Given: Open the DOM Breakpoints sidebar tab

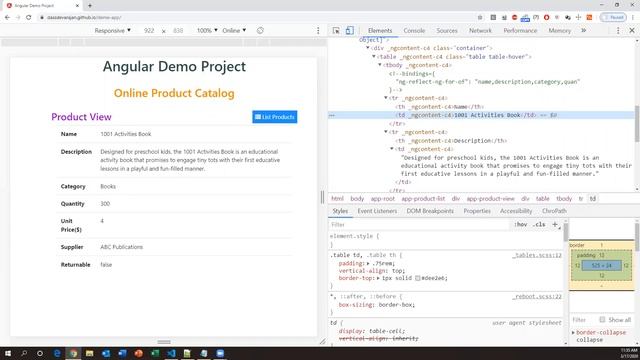Looking at the screenshot, I should coord(430,211).
